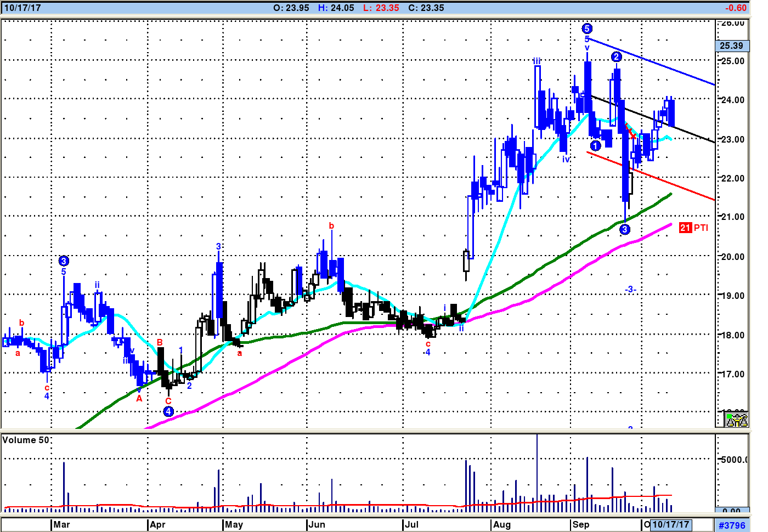Click the red X marker on the chart
The height and width of the screenshot is (532, 768).
(633, 135)
